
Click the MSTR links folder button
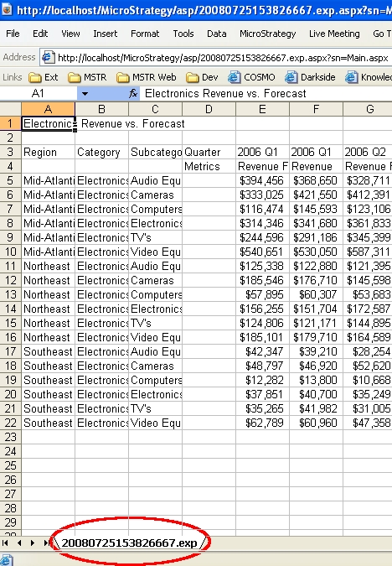click(87, 77)
